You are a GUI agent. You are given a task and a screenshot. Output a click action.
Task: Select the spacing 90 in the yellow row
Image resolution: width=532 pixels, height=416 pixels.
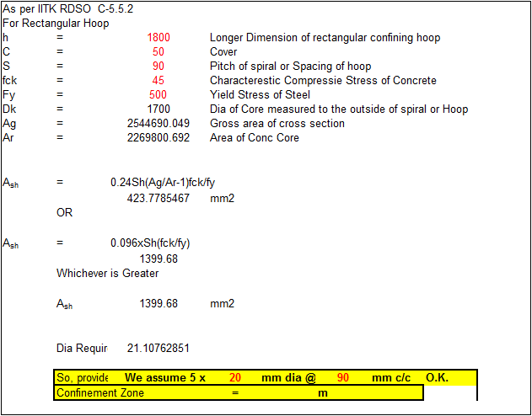[x=343, y=377]
